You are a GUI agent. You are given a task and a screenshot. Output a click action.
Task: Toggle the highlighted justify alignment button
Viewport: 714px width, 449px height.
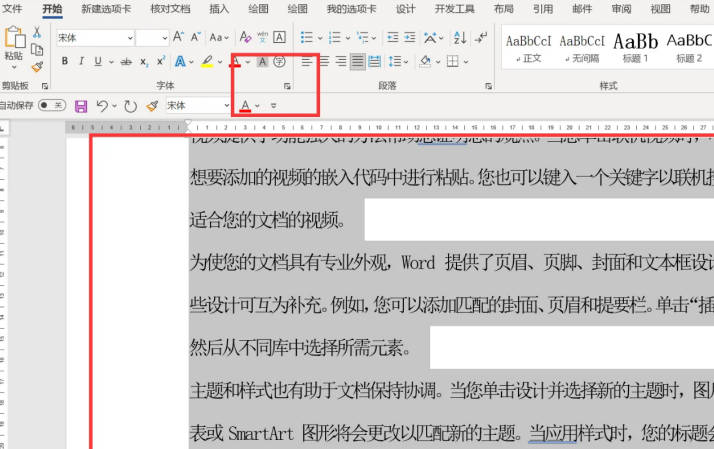click(357, 61)
